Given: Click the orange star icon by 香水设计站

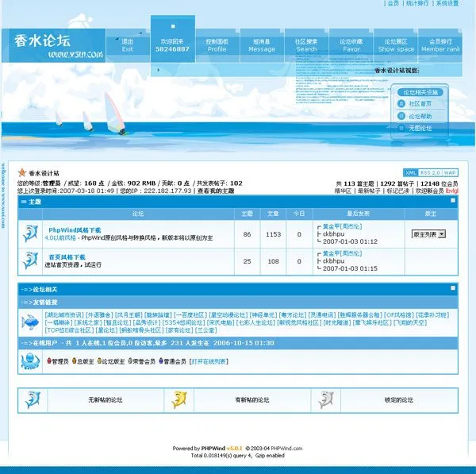Looking at the screenshot, I should [22, 172].
